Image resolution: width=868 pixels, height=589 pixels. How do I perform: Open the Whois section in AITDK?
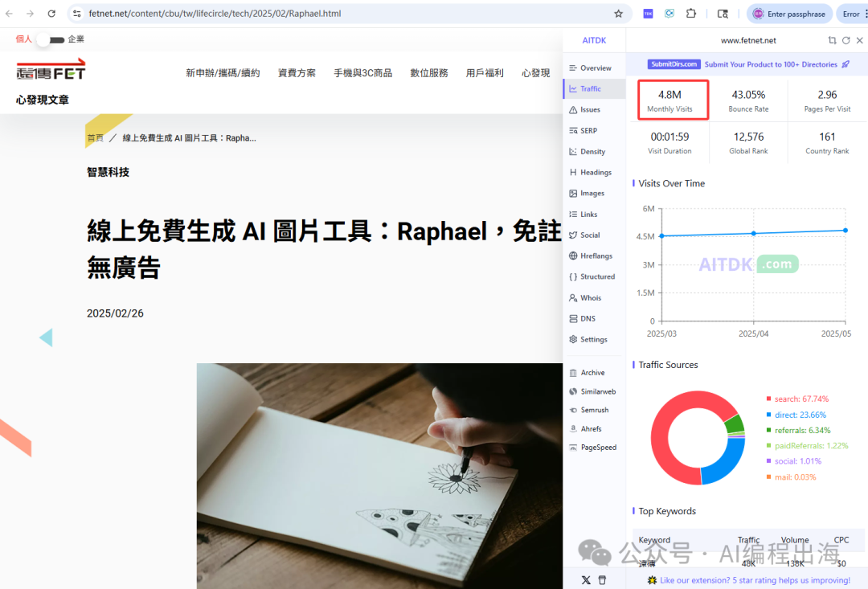pyautogui.click(x=594, y=298)
